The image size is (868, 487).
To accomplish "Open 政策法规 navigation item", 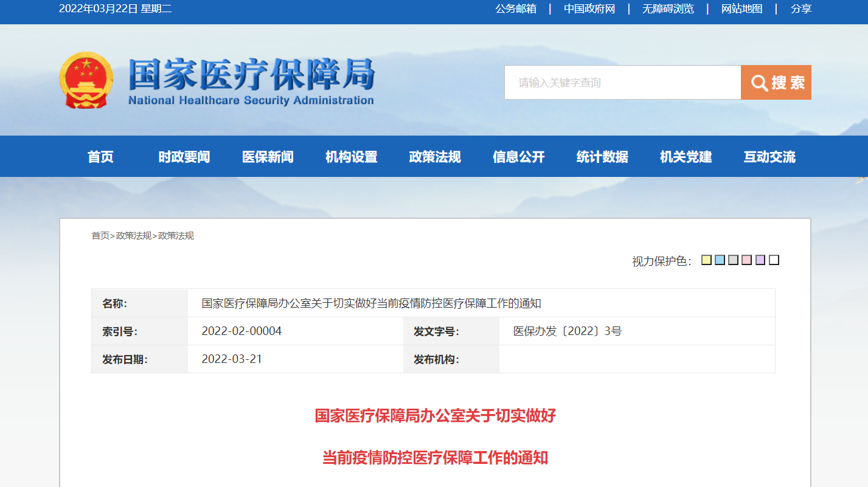I will 435,157.
